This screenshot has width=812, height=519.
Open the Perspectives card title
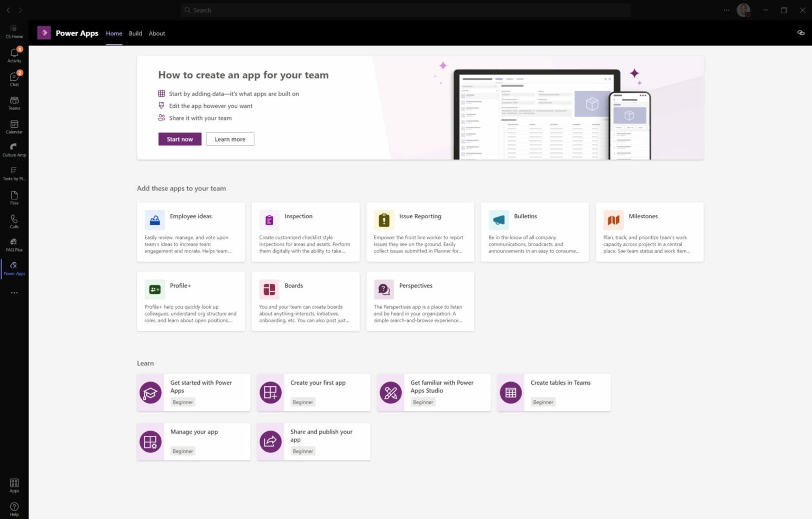[416, 285]
